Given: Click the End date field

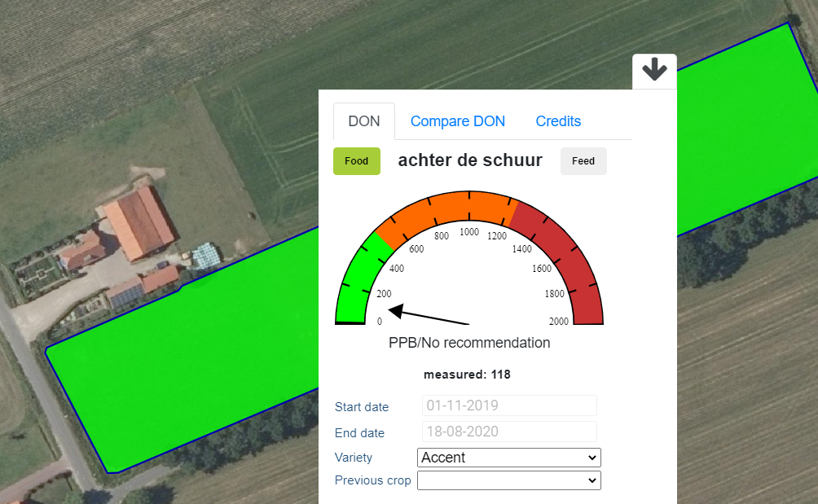Looking at the screenshot, I should point(509,432).
